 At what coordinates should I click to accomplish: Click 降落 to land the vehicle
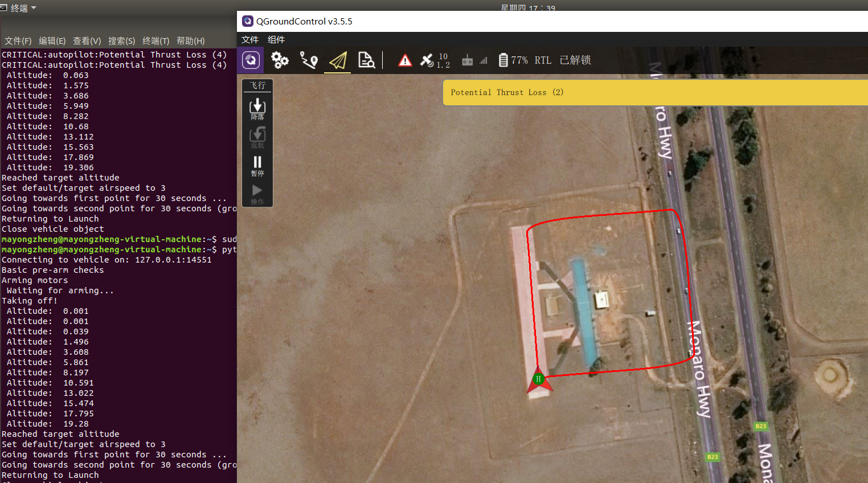pos(257,108)
